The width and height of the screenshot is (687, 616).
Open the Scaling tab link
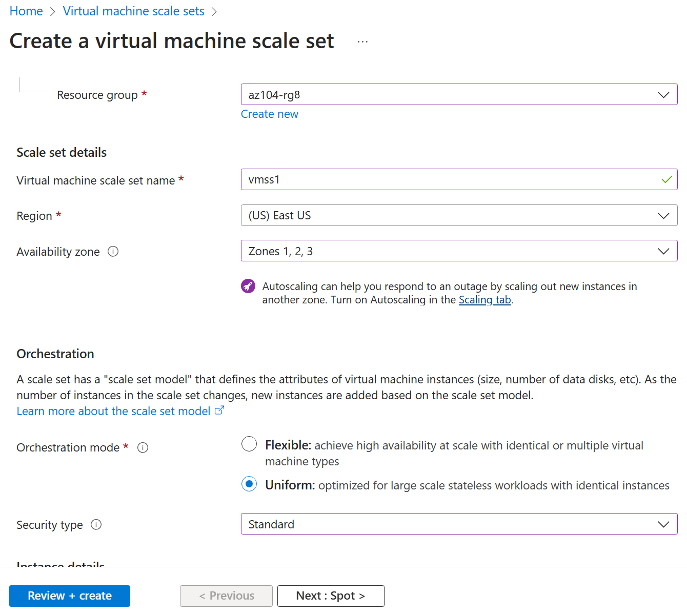click(484, 299)
